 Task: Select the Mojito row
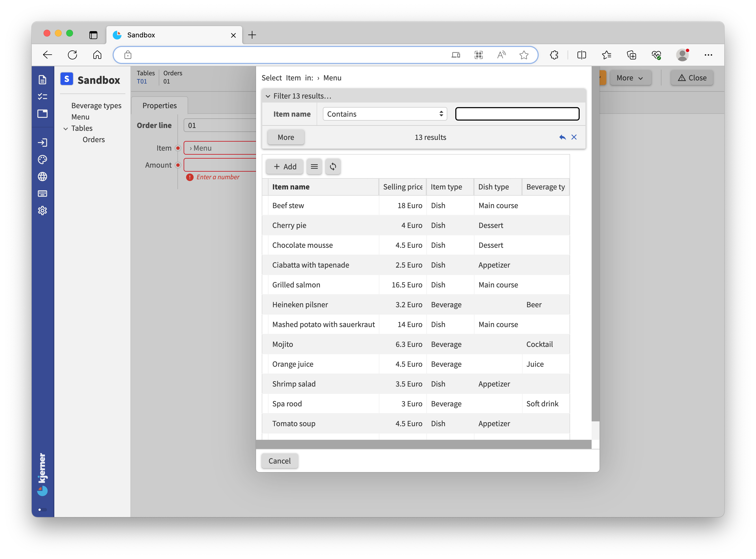(x=416, y=344)
